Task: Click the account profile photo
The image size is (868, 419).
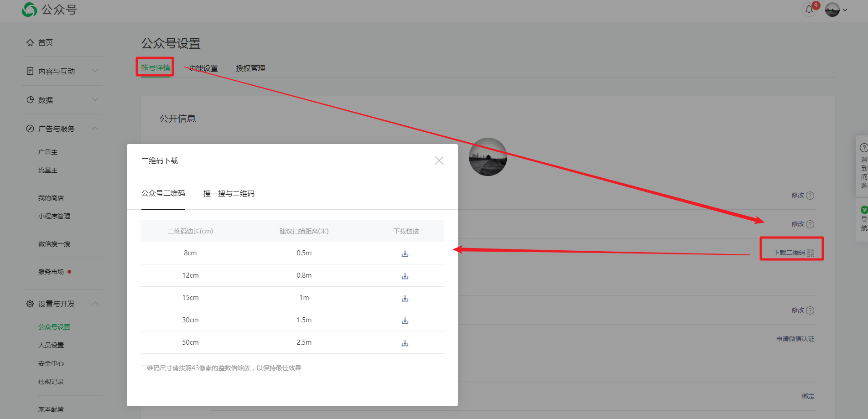Action: coord(488,157)
